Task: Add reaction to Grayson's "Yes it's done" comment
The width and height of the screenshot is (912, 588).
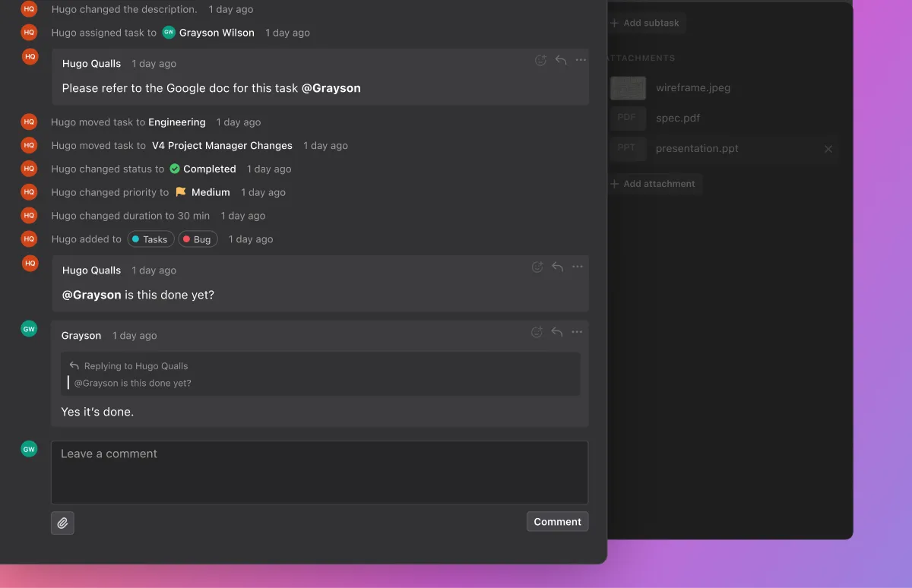Action: [537, 332]
